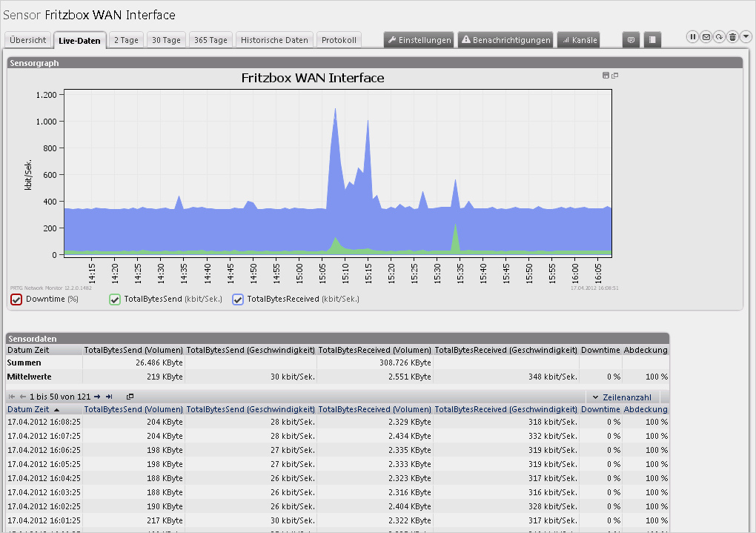Open the speech bubble comments icon
The width and height of the screenshot is (756, 533).
(x=631, y=40)
